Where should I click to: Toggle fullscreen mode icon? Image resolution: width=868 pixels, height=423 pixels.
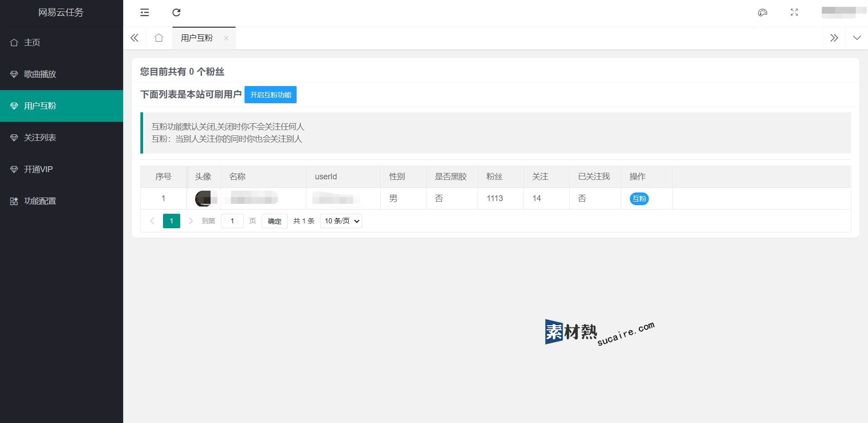pos(794,13)
